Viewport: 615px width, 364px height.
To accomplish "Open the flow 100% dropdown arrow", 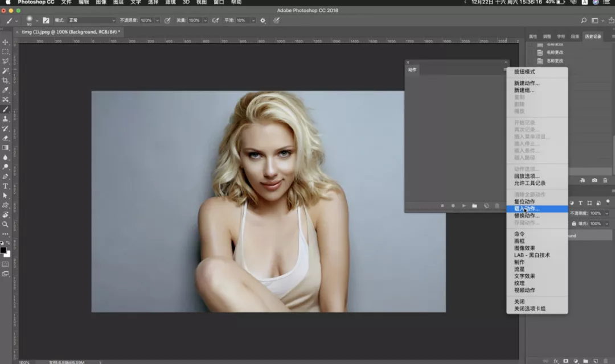I will pos(205,20).
